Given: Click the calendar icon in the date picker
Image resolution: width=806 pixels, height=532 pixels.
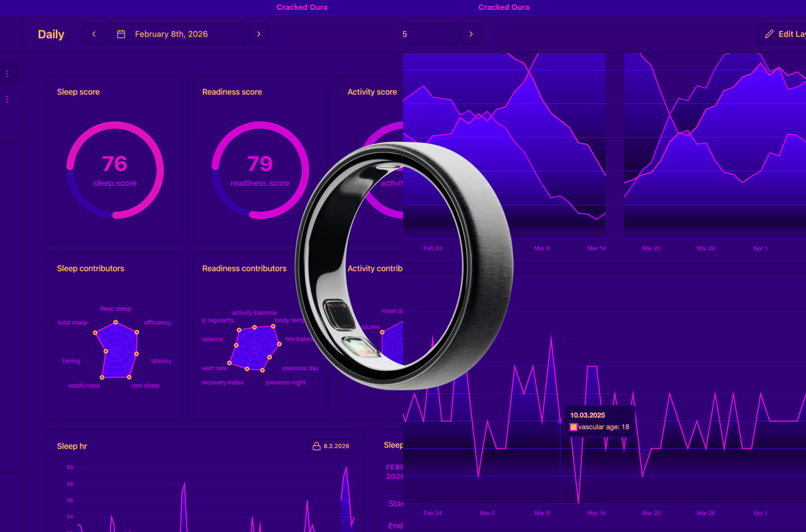Looking at the screenshot, I should (x=121, y=34).
